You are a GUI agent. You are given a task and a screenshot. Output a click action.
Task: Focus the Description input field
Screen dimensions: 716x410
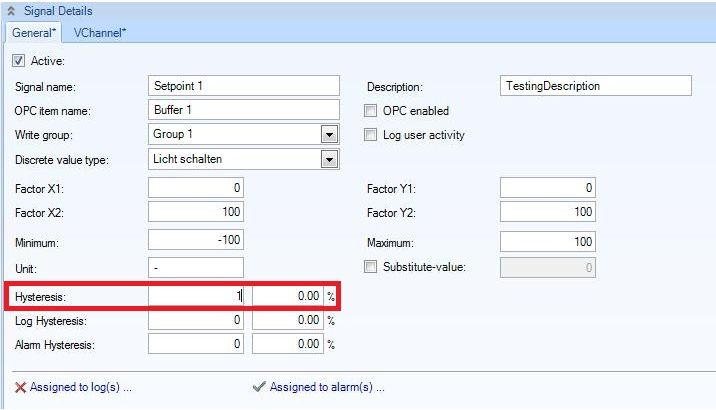point(595,86)
